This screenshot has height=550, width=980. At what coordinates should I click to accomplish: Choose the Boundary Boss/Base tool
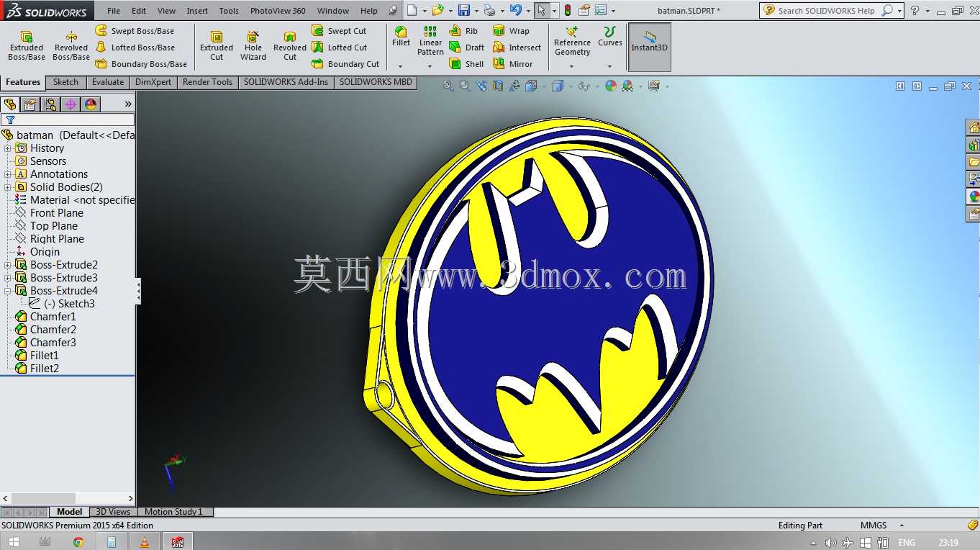[141, 64]
